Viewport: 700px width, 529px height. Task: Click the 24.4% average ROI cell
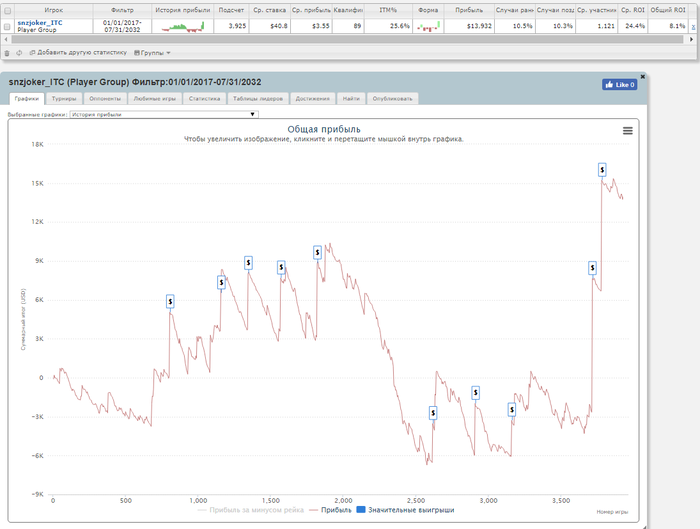coord(633,26)
